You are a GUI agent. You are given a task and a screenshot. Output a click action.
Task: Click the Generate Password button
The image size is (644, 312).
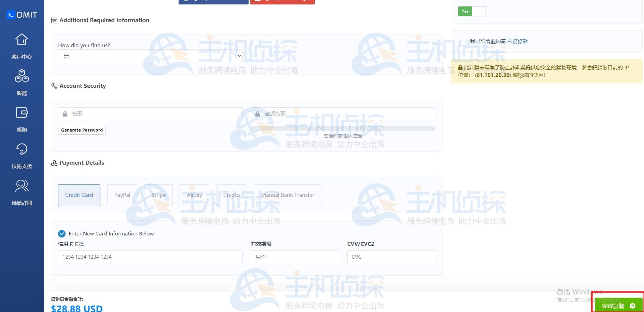[82, 130]
